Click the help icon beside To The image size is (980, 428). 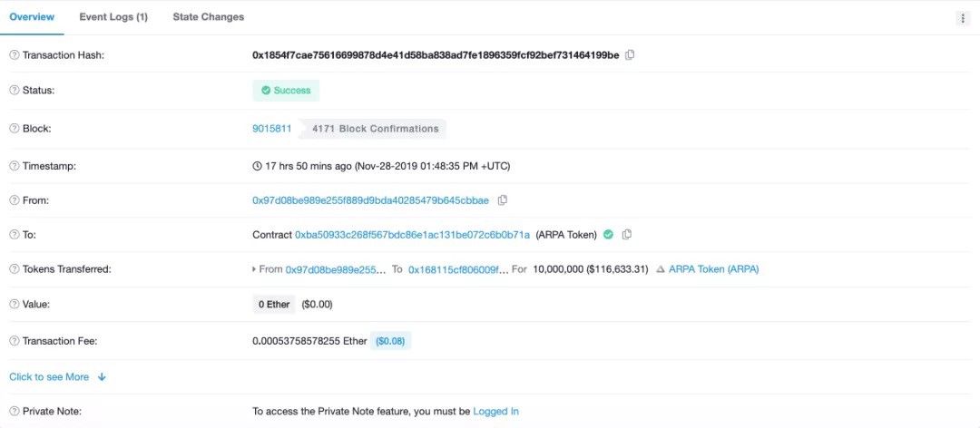(x=14, y=235)
